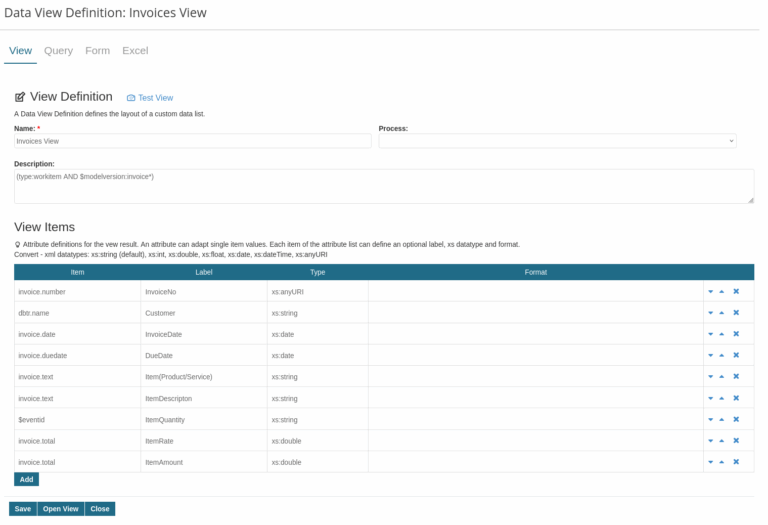Move the invoice.number row down
768x525 pixels.
click(x=710, y=292)
